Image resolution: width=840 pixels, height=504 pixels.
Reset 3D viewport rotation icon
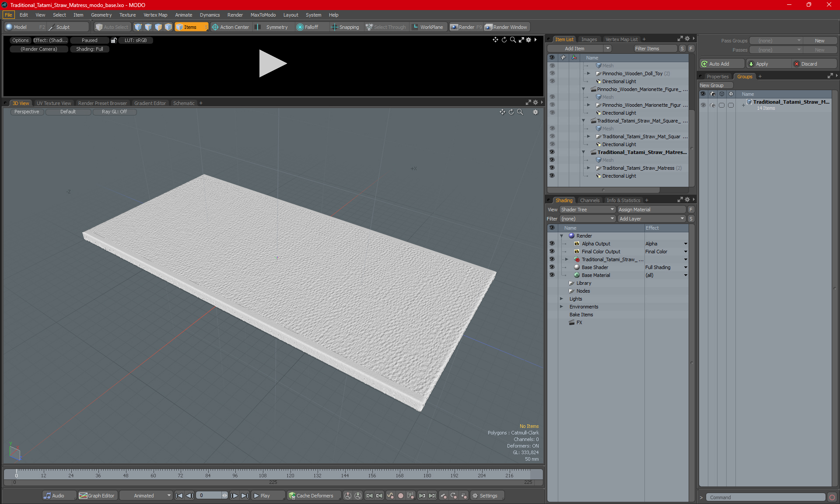coord(511,112)
